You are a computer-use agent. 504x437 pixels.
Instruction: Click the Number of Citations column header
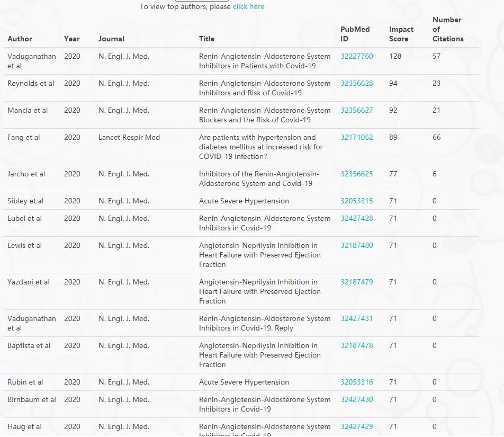(447, 30)
